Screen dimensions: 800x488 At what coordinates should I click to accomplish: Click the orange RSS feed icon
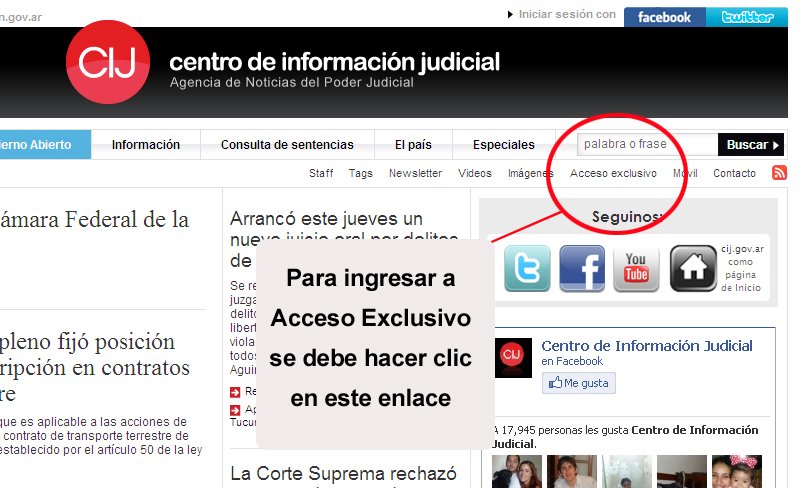[779, 173]
